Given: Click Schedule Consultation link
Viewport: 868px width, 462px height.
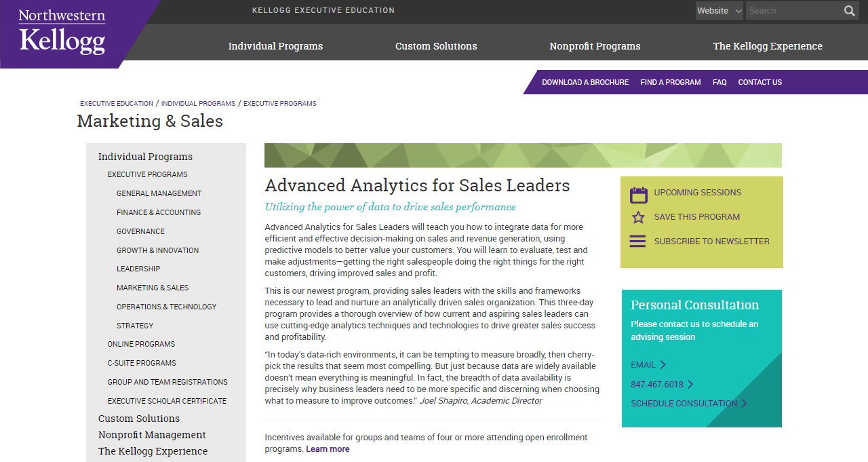Looking at the screenshot, I should point(684,404).
